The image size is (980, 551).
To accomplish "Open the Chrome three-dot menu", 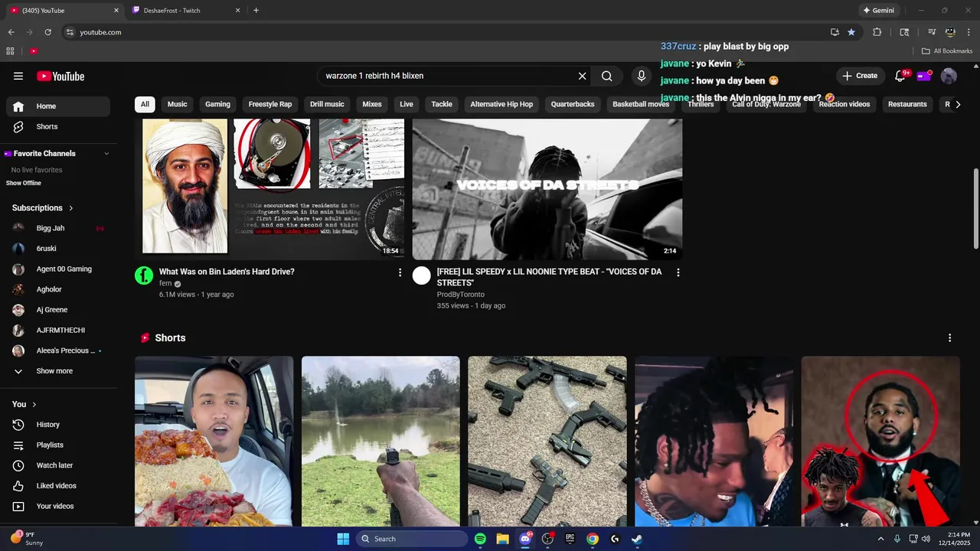I will 969,32.
